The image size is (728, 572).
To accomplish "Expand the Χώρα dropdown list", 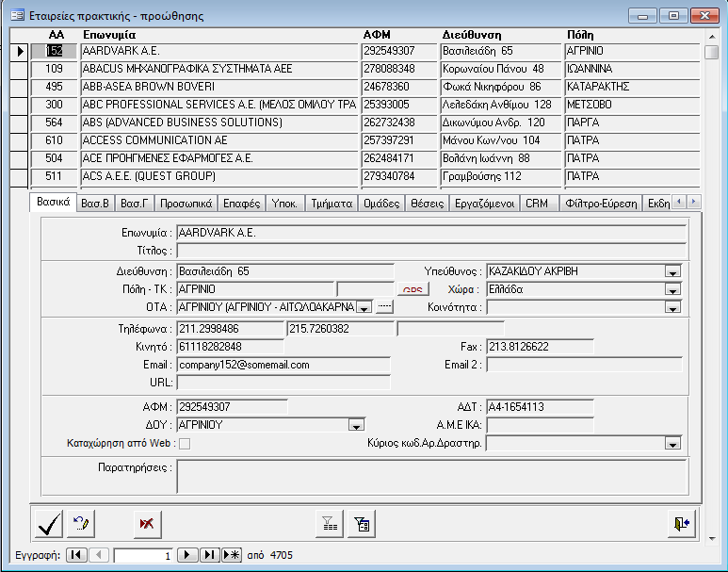I will 672,289.
